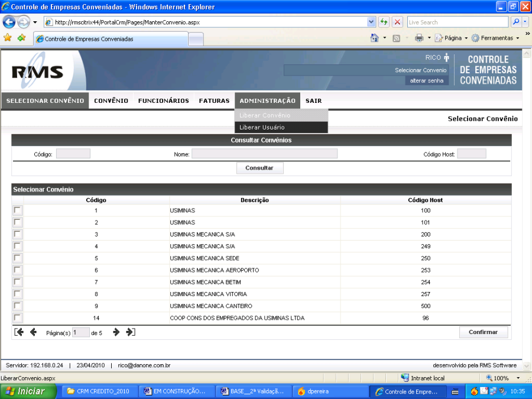Open the Página menu dropdown
This screenshot has width=532, height=399.
[452, 38]
